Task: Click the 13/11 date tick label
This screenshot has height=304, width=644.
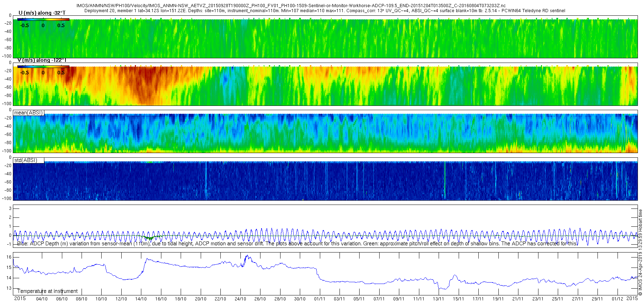Action: (439, 299)
